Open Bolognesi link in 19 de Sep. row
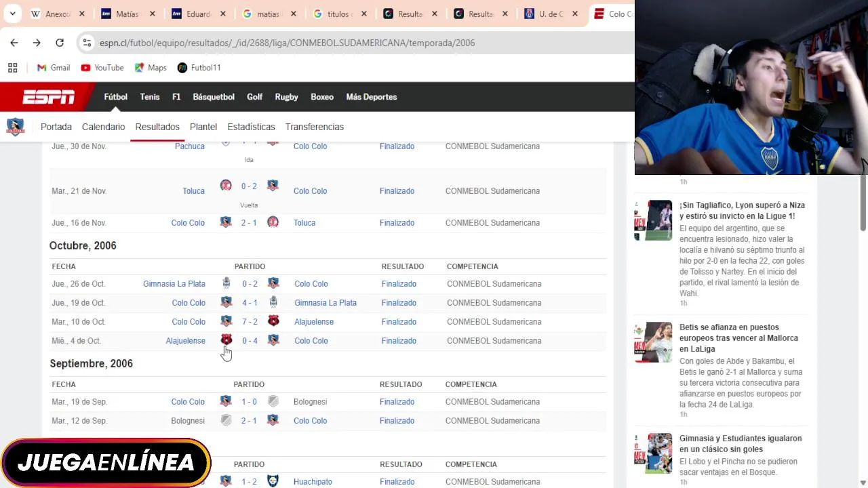This screenshot has height=488, width=868. coord(310,402)
